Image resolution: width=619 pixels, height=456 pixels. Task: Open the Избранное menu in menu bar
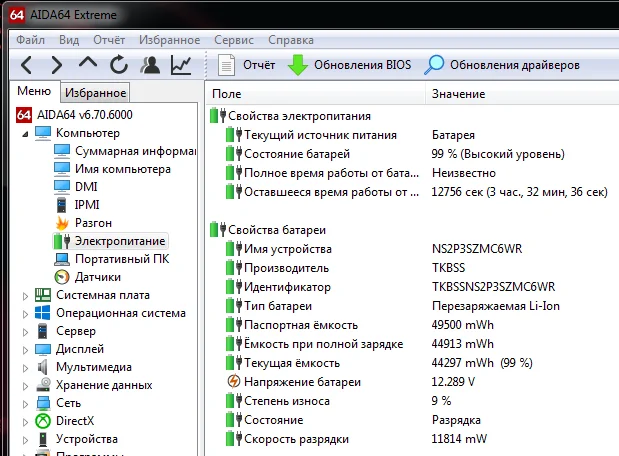pos(170,40)
